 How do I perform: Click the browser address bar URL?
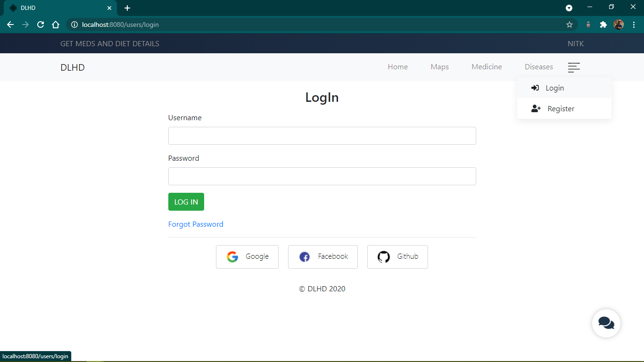point(120,25)
